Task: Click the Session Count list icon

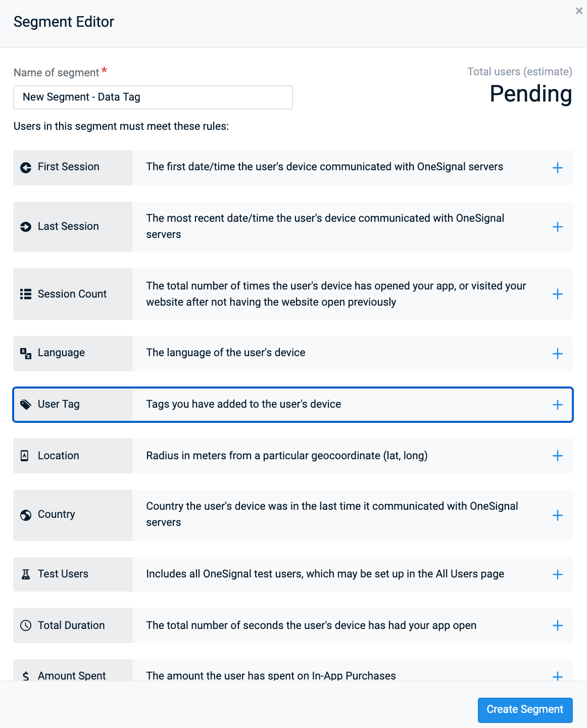Action: (x=26, y=294)
